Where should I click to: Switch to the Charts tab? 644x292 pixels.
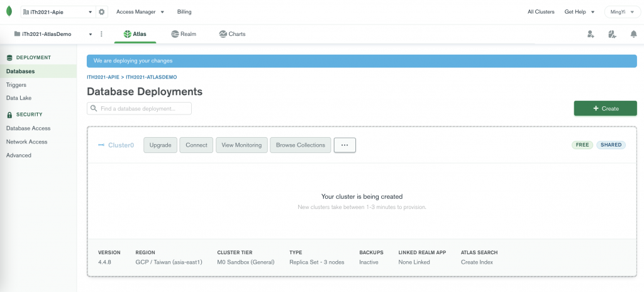pyautogui.click(x=232, y=34)
